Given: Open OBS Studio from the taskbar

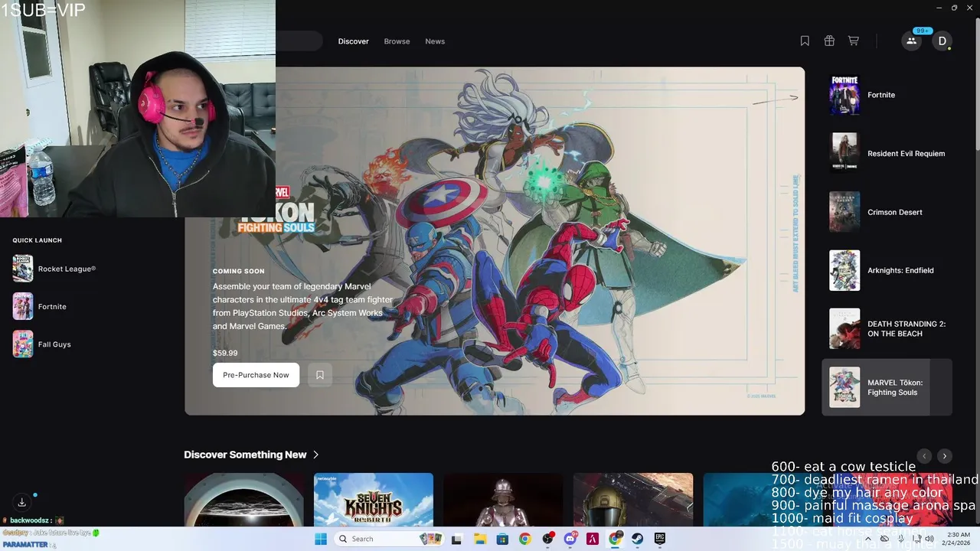Looking at the screenshot, I should click(x=547, y=539).
